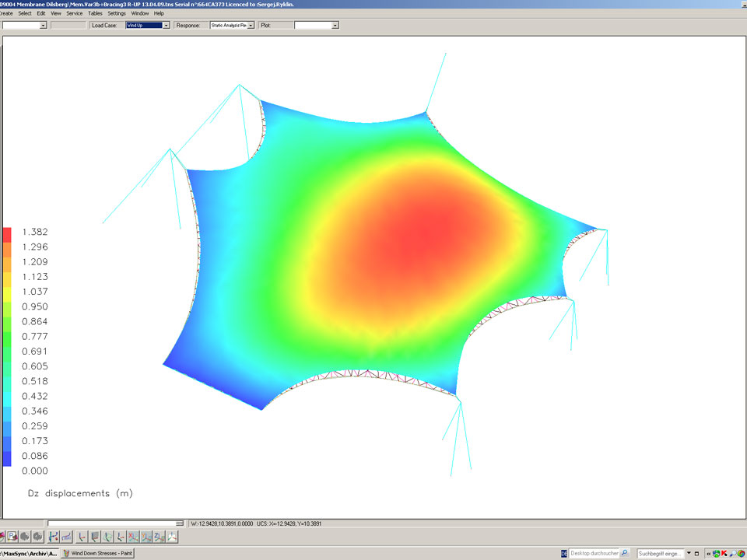The width and height of the screenshot is (747, 560).
Task: Click the DE language indicator in taskbar
Action: tap(564, 553)
